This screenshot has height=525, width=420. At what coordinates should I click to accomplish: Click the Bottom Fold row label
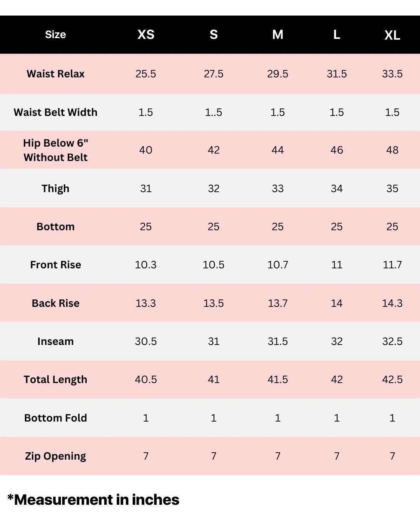56,418
